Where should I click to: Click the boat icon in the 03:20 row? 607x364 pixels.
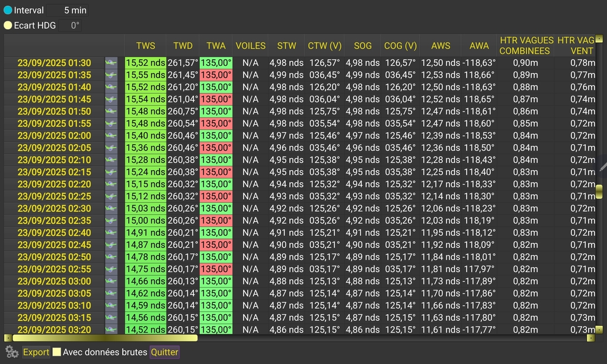coord(111,330)
